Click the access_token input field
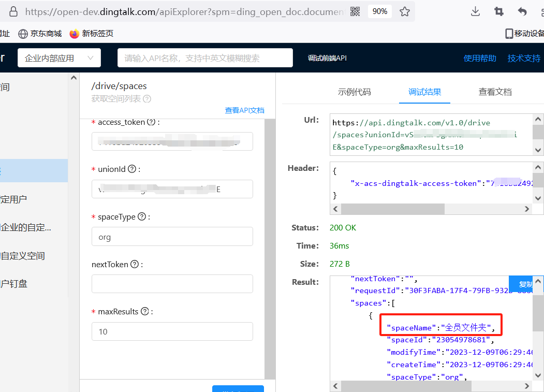Viewport: 544px width, 392px height. 172,141
